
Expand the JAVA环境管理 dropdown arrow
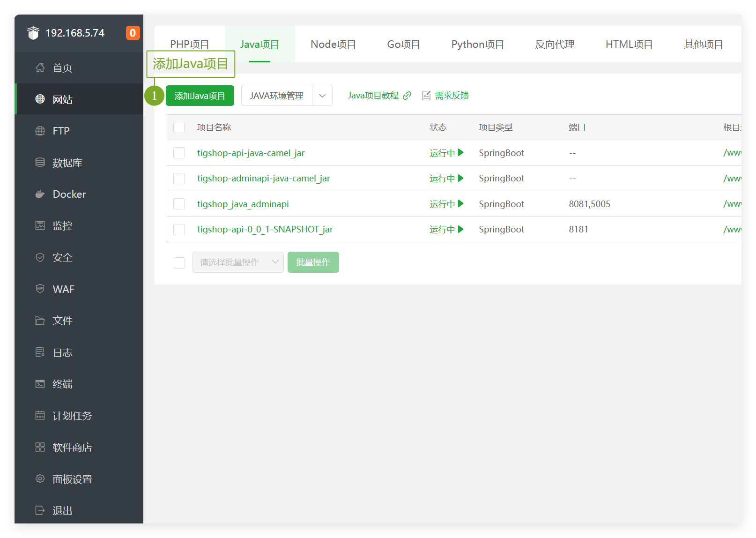(x=322, y=96)
